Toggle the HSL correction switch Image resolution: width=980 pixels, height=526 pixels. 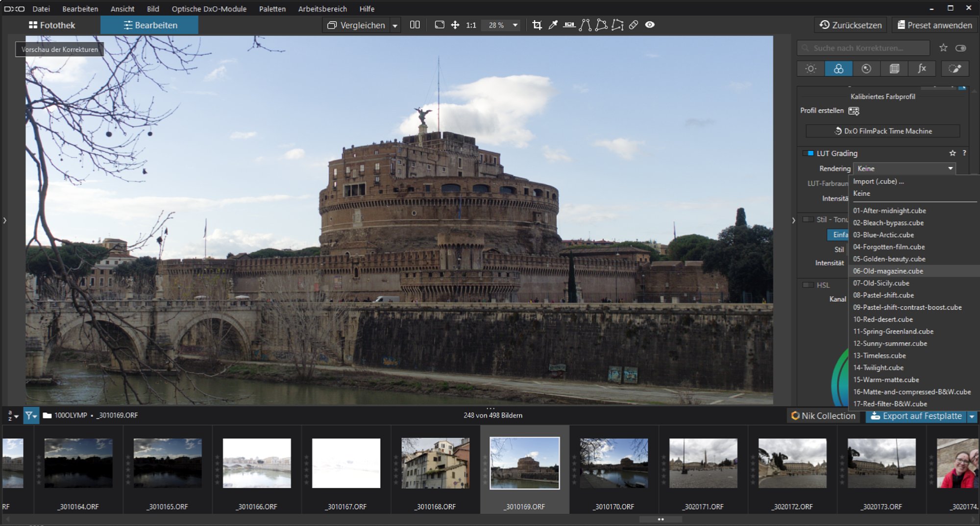click(x=808, y=285)
